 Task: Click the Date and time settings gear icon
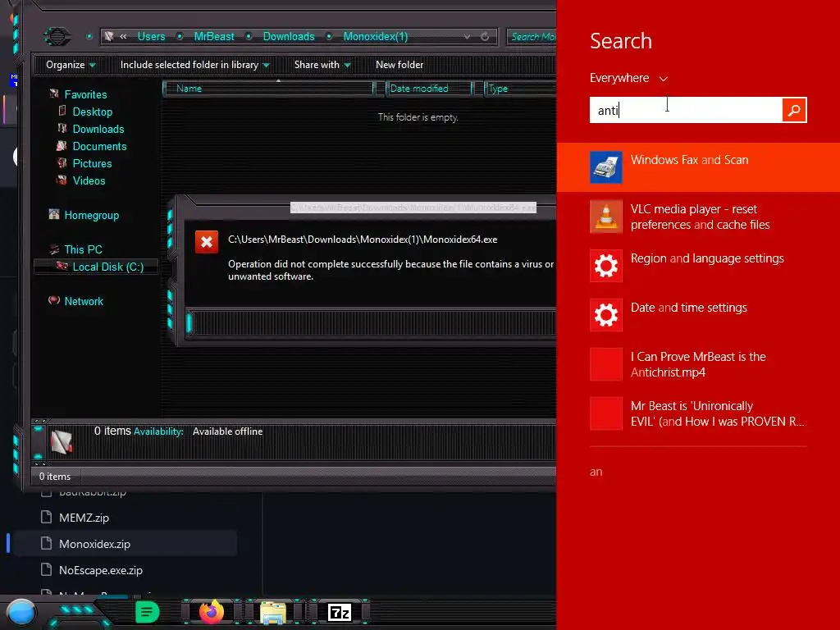tap(606, 315)
